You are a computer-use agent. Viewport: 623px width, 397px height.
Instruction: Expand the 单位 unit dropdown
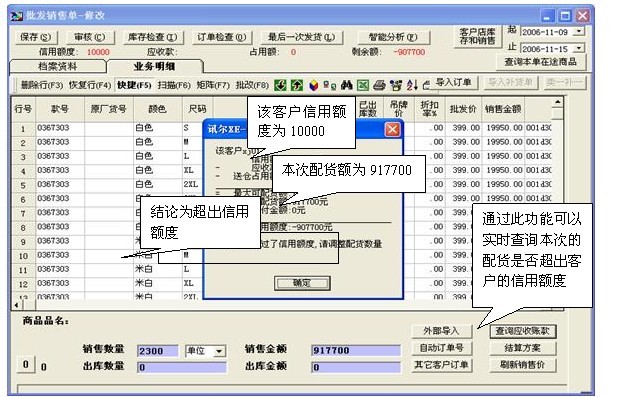(x=219, y=351)
